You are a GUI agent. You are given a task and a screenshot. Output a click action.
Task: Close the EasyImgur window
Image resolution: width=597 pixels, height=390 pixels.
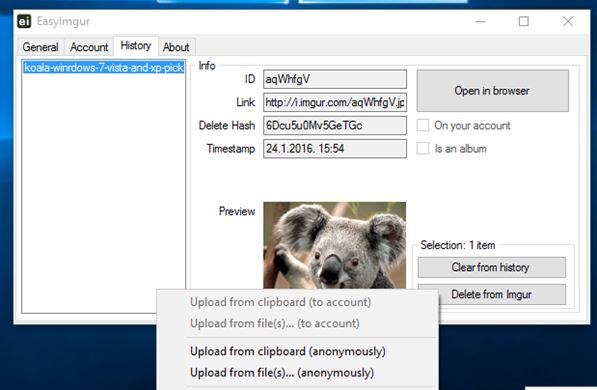(x=568, y=21)
